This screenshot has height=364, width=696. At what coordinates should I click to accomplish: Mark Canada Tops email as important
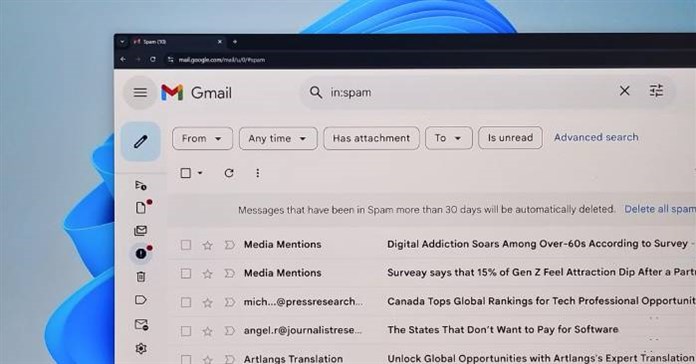tap(229, 302)
